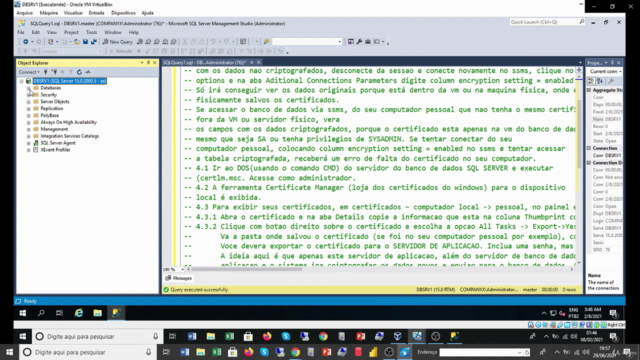The image size is (640, 360).
Task: Click the Disconnect icon in Object Explorer
Action: (54, 72)
